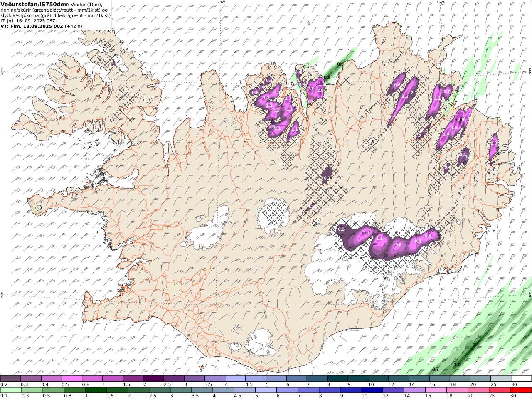Image resolution: width=532 pixels, height=399 pixels.
Task: Select the 1.5 snow legend swatch
Action: 133,378
